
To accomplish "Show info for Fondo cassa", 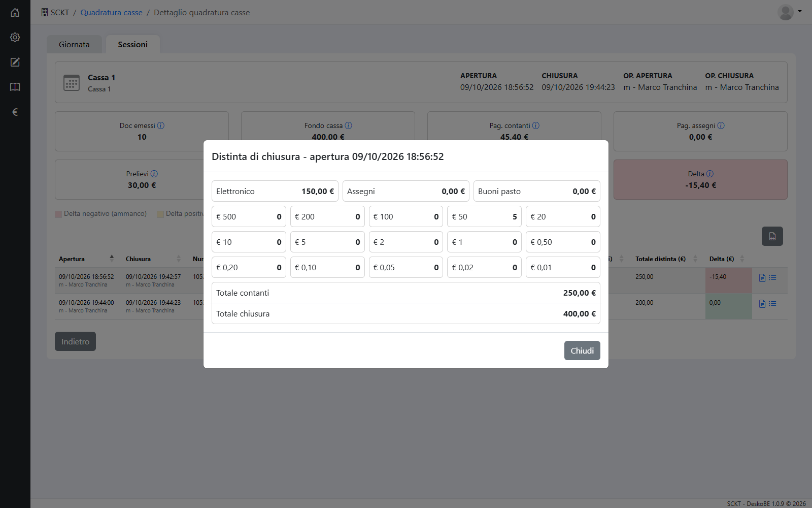I will coord(348,125).
